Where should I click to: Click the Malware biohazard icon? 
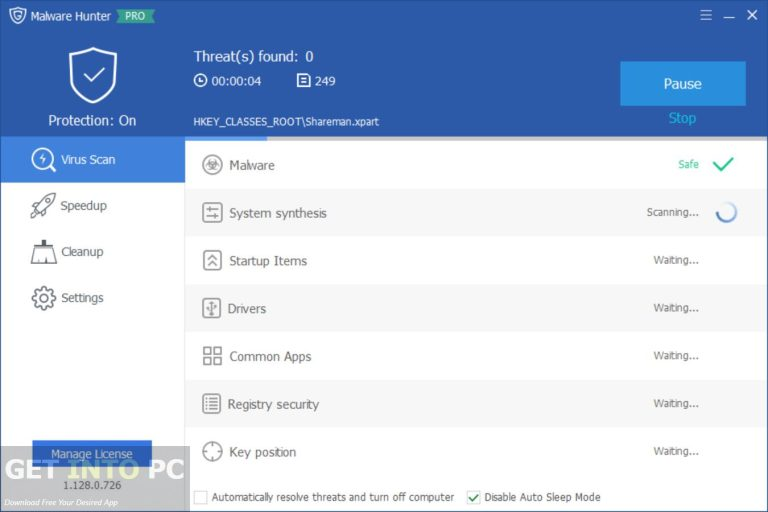[212, 165]
